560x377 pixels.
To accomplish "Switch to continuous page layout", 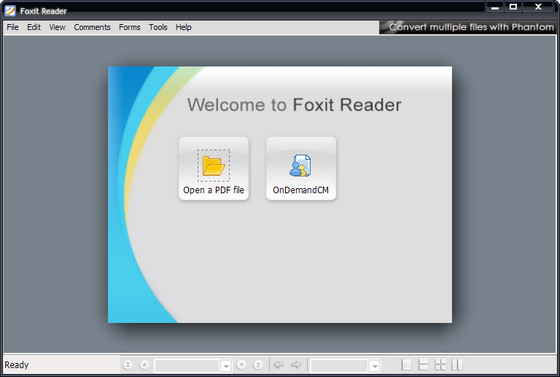I will tap(423, 365).
